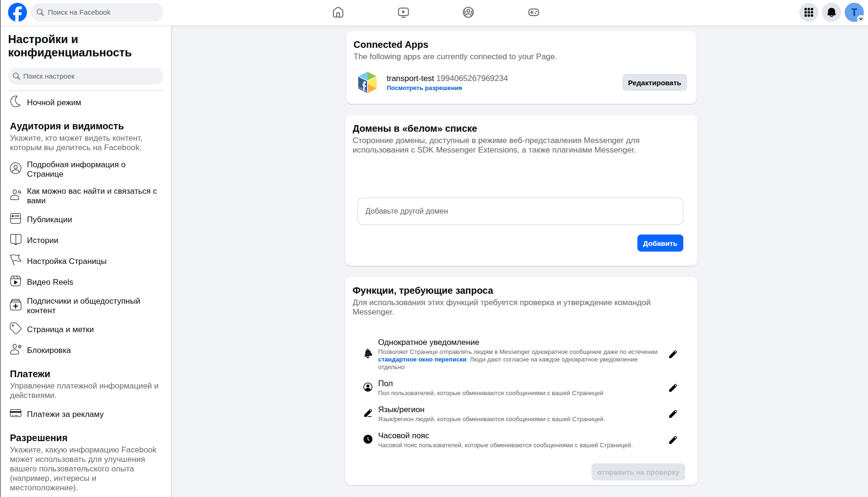Click the Редактировать button
The image size is (868, 497).
click(654, 82)
